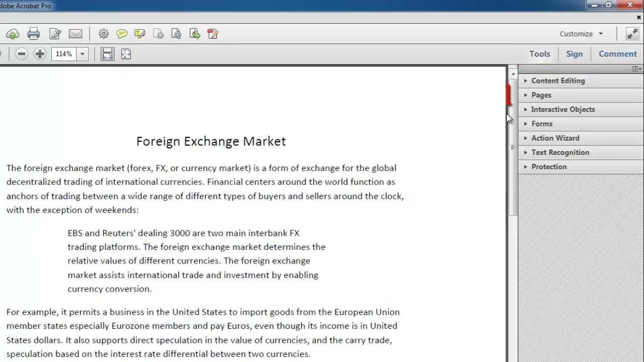Open the edit page pencil icon
The height and width of the screenshot is (362, 644).
(x=55, y=34)
